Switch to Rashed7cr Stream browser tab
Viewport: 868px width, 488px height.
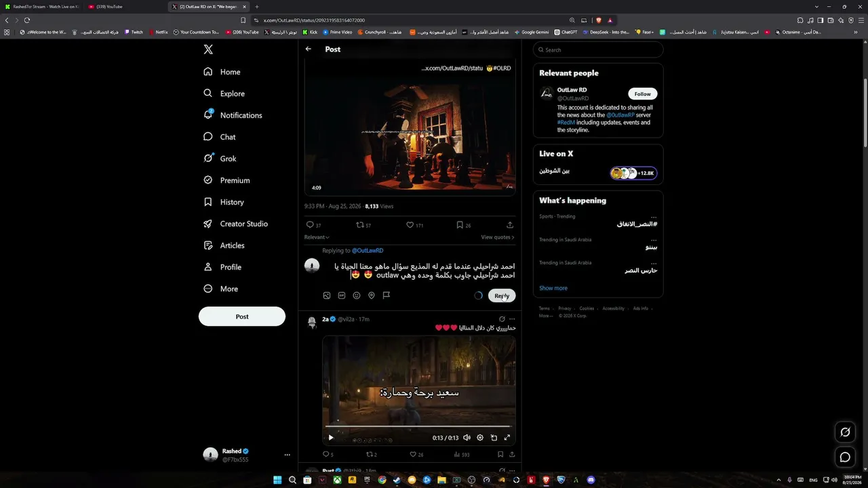coord(43,7)
